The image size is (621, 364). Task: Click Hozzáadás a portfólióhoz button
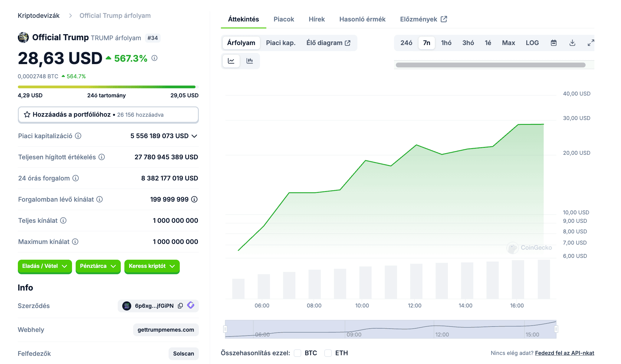(x=108, y=115)
